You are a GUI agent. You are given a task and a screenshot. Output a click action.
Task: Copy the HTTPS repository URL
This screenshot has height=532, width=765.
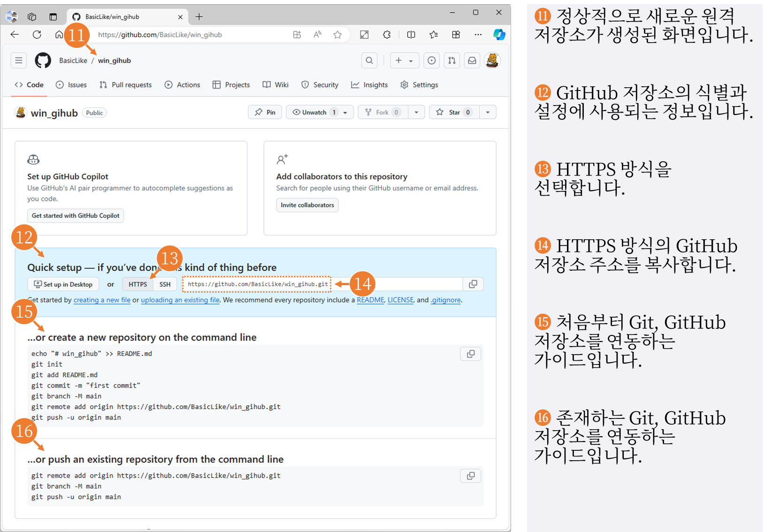[473, 284]
